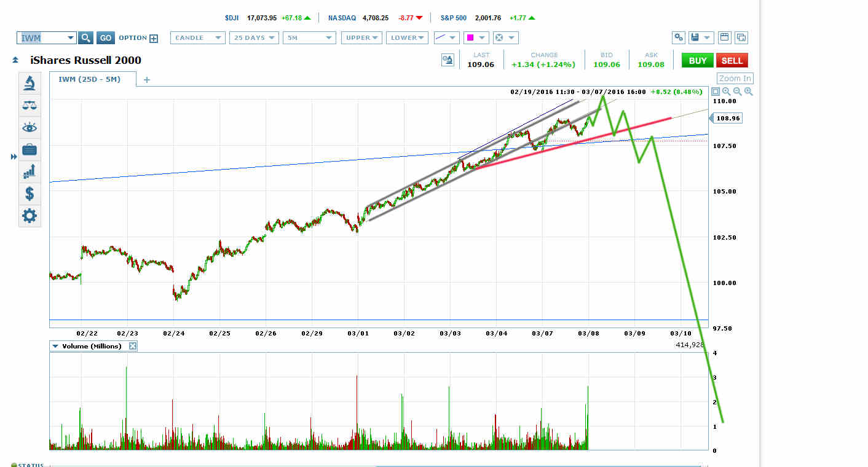The height and width of the screenshot is (467, 868).
Task: Open the clear drawings X dropdown
Action: point(506,38)
